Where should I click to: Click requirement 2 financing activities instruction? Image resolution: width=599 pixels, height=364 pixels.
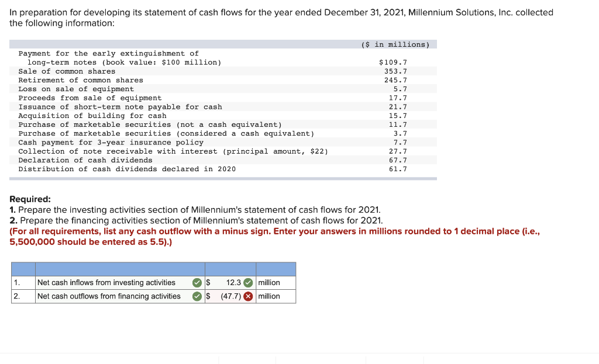tap(196, 220)
